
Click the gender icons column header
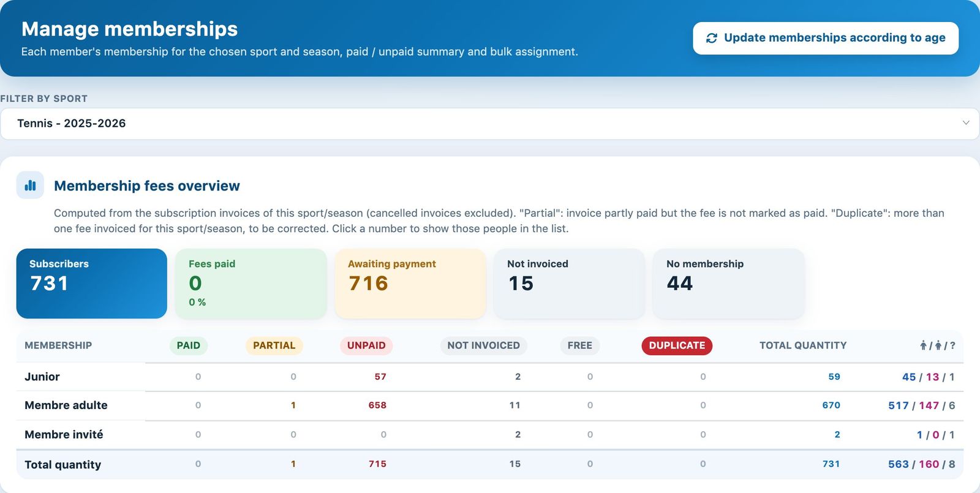coord(937,345)
